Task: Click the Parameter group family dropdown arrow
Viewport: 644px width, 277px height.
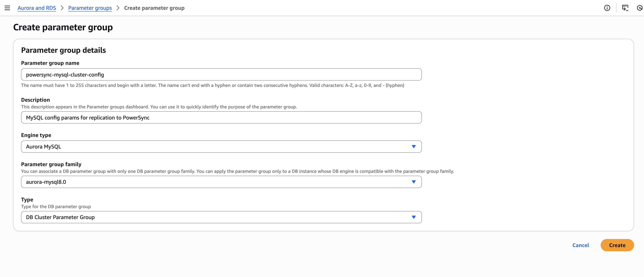Action: tap(413, 182)
